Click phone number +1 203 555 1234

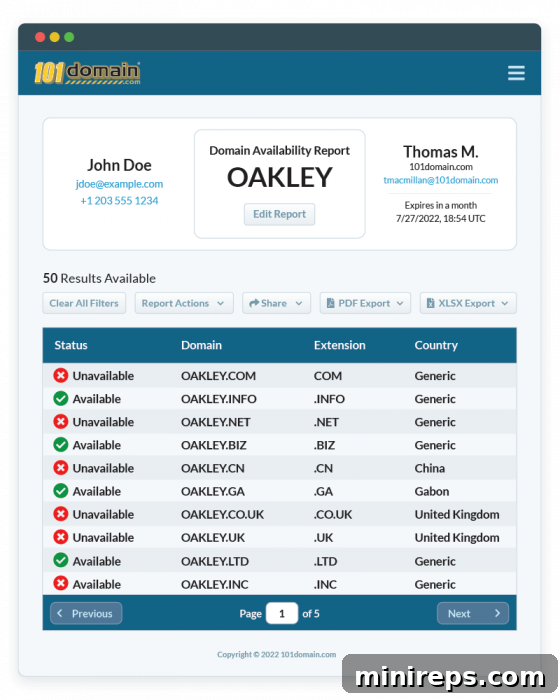coord(119,201)
